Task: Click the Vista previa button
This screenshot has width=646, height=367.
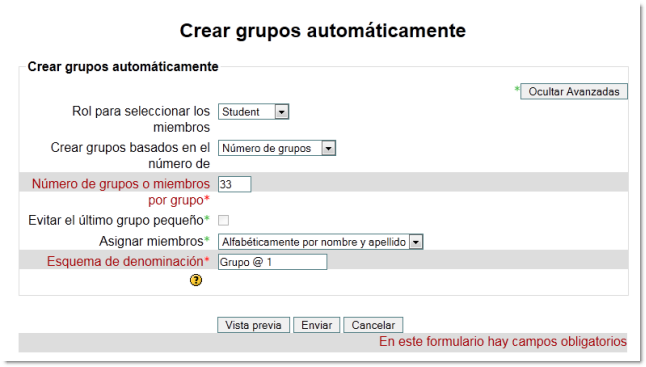Action: tap(253, 325)
